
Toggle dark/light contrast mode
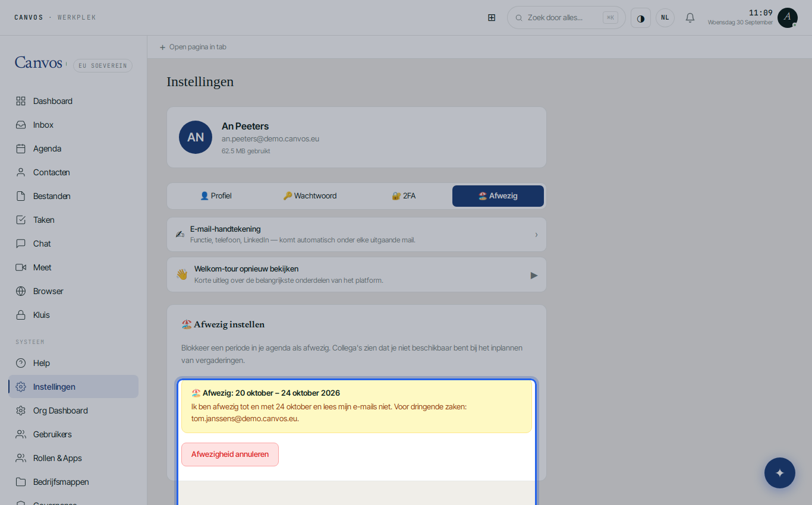point(641,18)
